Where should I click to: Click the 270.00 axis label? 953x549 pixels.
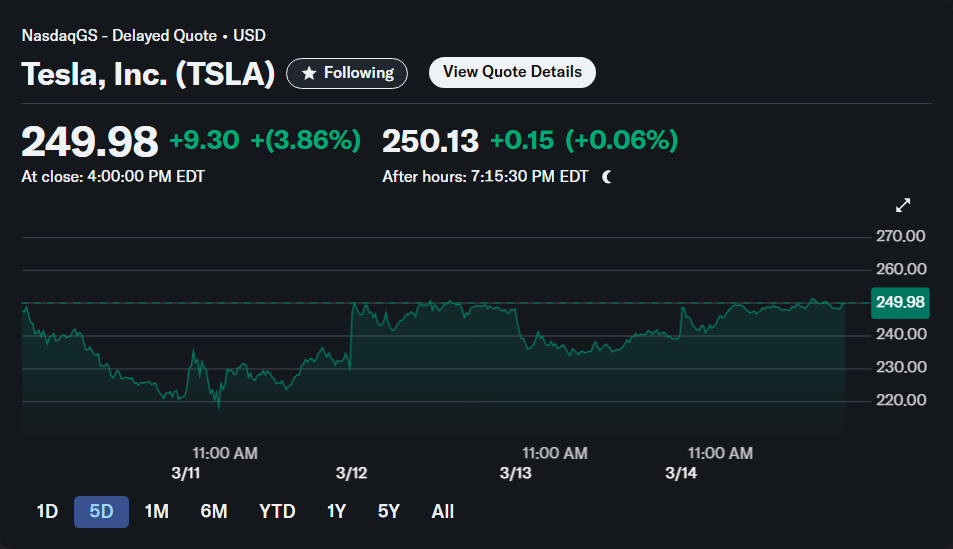point(901,236)
